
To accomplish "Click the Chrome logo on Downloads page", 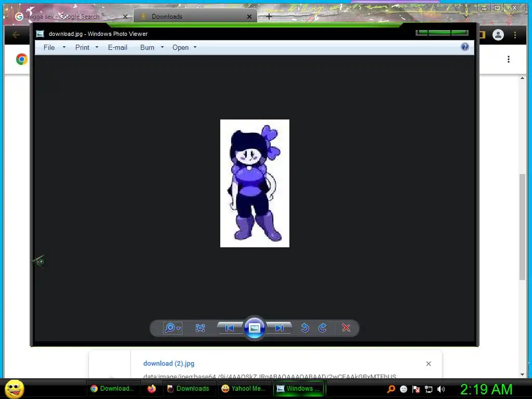I will [22, 59].
